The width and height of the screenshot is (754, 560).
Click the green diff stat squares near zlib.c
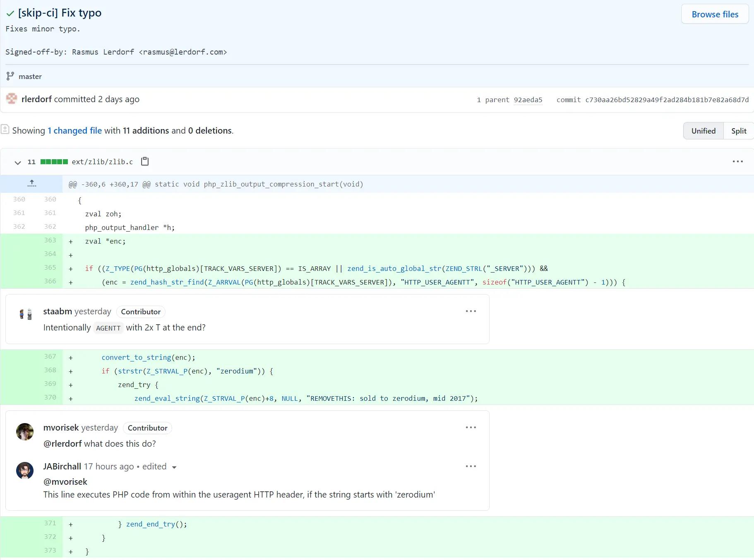point(54,162)
